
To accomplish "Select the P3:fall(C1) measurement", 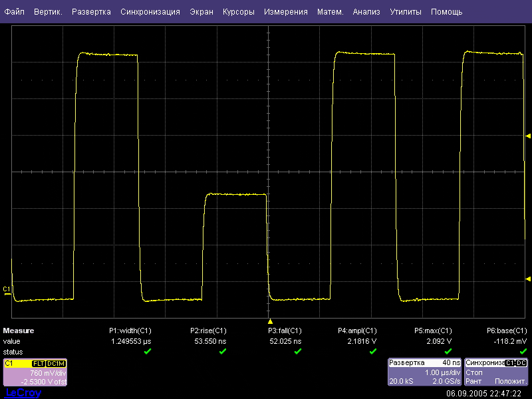I will pos(285,331).
